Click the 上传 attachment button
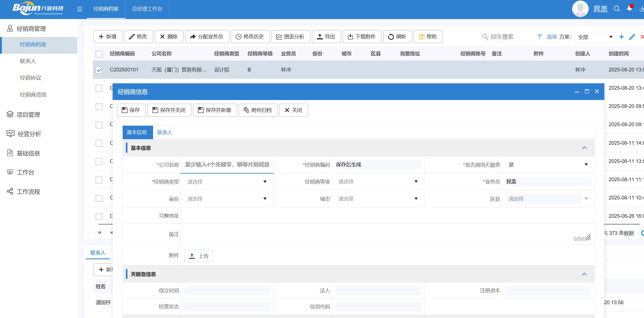 [199, 256]
